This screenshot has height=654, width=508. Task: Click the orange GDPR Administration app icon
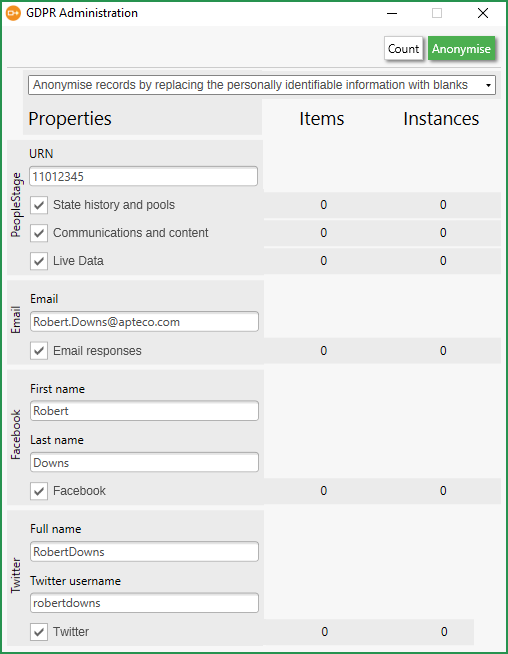tap(13, 13)
